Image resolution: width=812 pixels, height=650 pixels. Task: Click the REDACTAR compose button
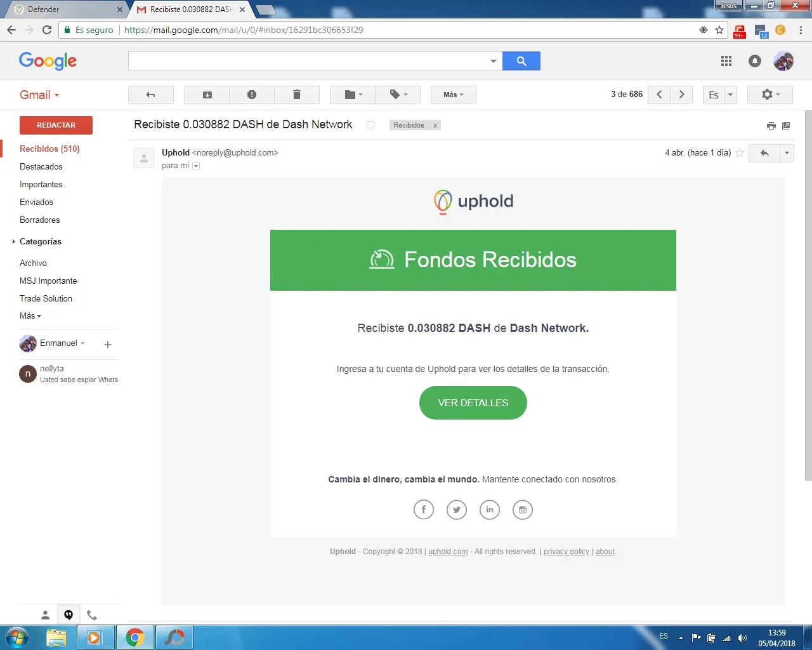pos(56,125)
